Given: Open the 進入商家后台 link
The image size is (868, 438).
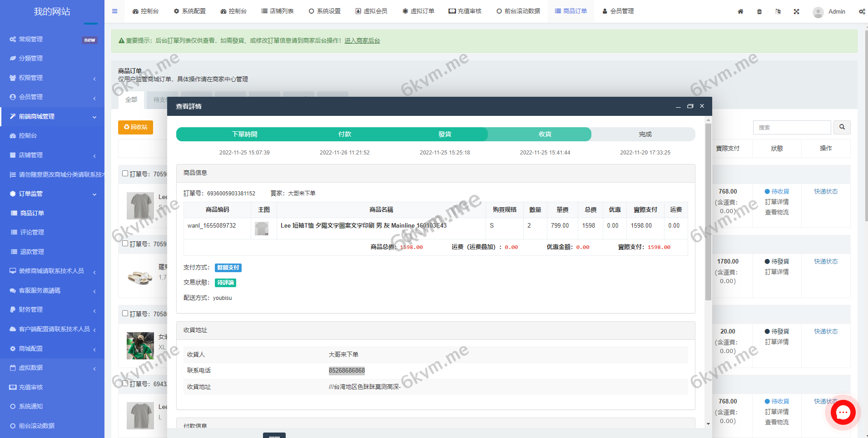Looking at the screenshot, I should 362,40.
